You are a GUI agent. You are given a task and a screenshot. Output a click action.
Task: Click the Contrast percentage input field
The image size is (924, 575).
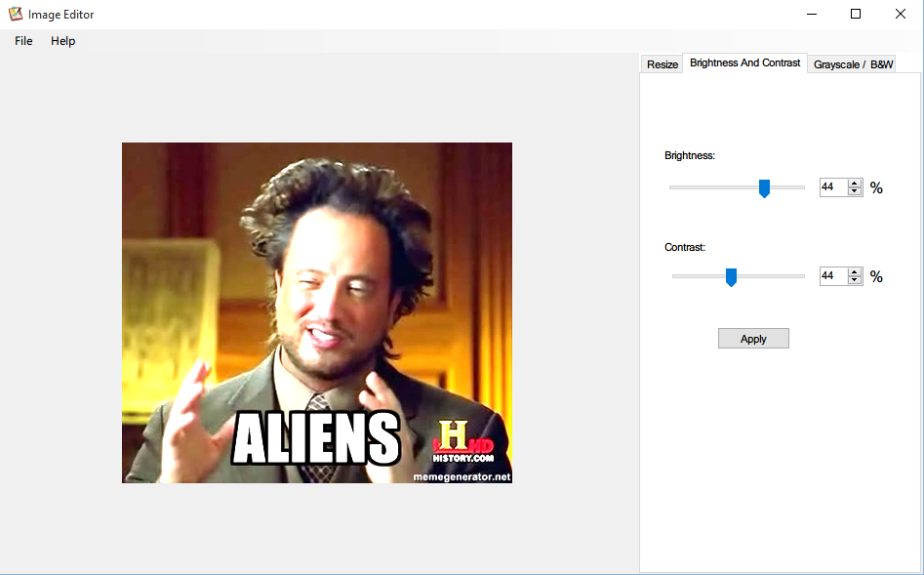point(834,275)
